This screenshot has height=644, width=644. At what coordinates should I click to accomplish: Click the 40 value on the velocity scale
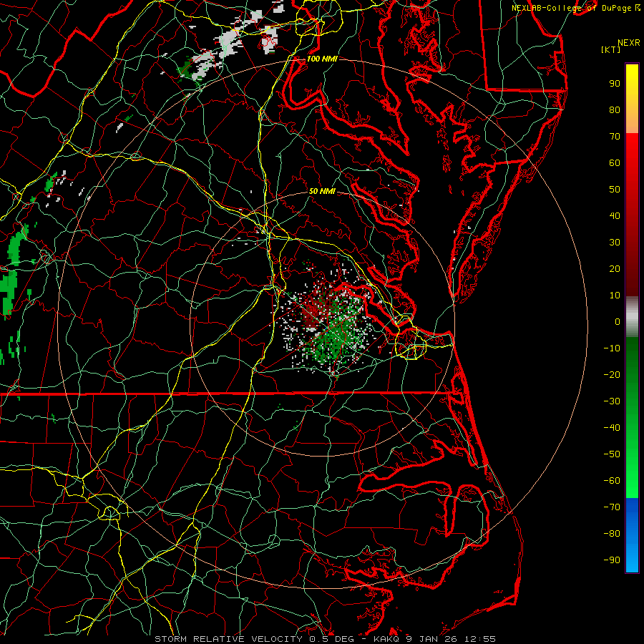[615, 215]
